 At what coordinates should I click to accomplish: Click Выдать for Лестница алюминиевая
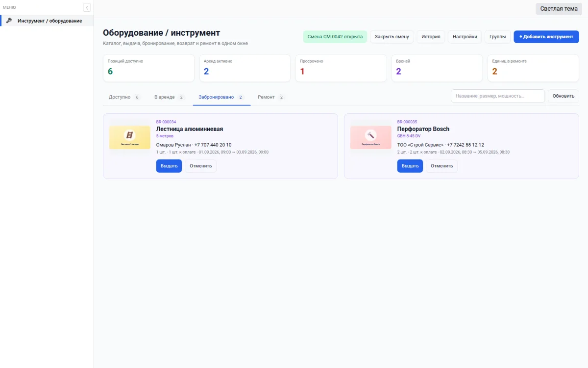pyautogui.click(x=169, y=166)
